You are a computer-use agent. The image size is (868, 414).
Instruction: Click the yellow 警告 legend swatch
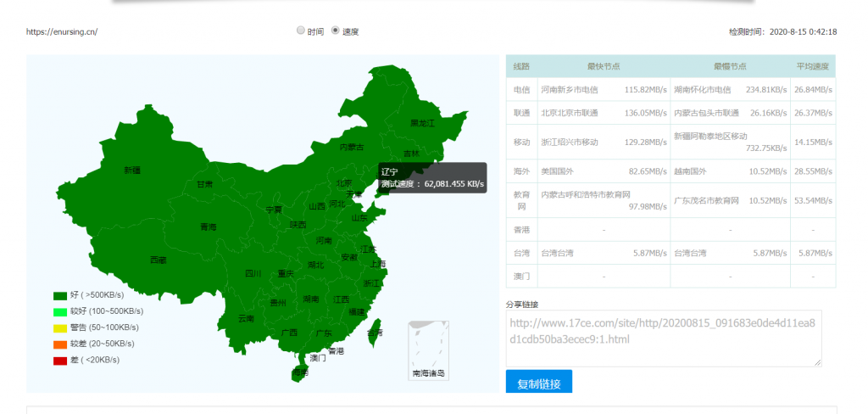(60, 327)
